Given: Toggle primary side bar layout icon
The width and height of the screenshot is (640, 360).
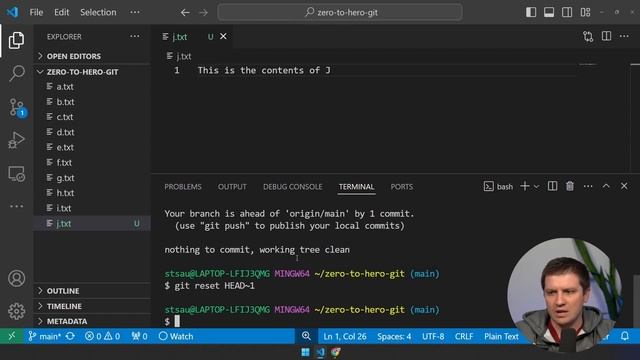Looking at the screenshot, I should (x=531, y=12).
